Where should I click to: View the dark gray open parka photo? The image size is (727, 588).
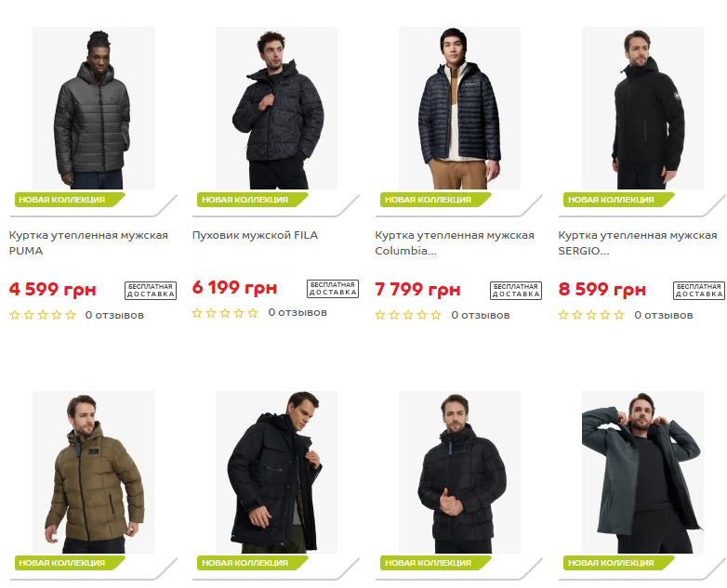(x=642, y=472)
